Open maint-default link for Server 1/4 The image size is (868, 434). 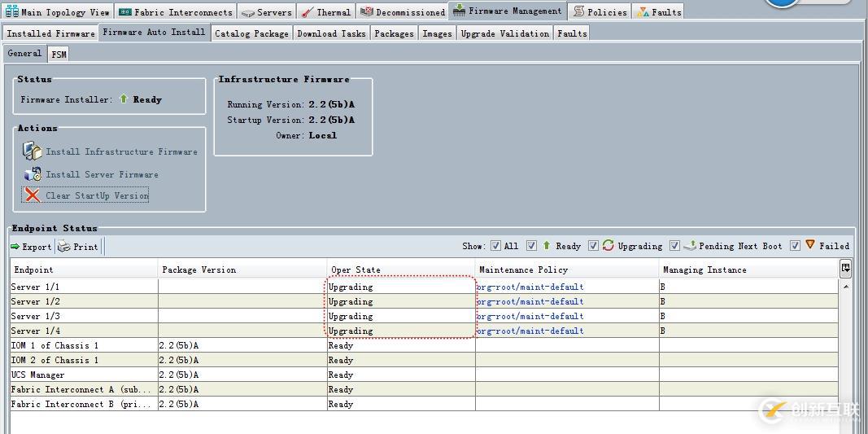530,331
